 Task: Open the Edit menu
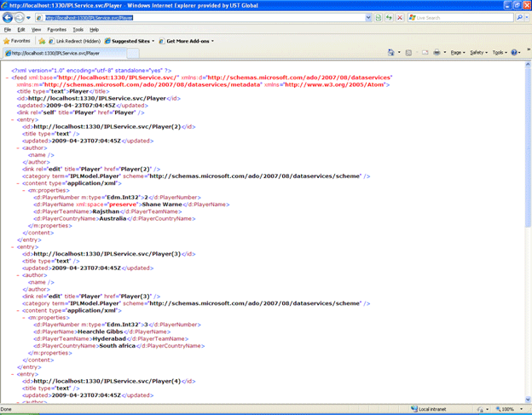[x=21, y=30]
